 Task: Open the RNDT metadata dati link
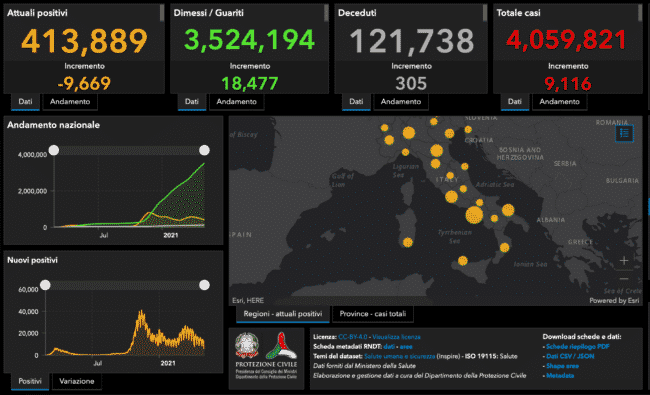(389, 347)
